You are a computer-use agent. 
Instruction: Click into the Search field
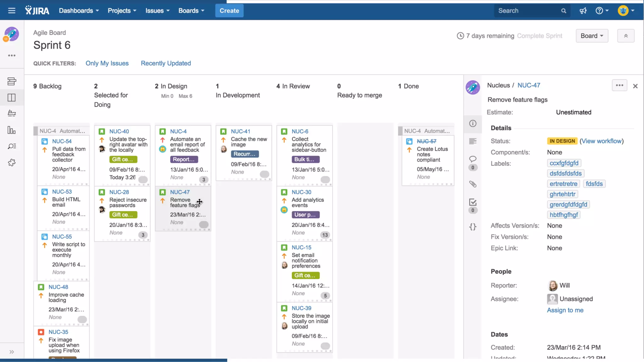(x=528, y=11)
